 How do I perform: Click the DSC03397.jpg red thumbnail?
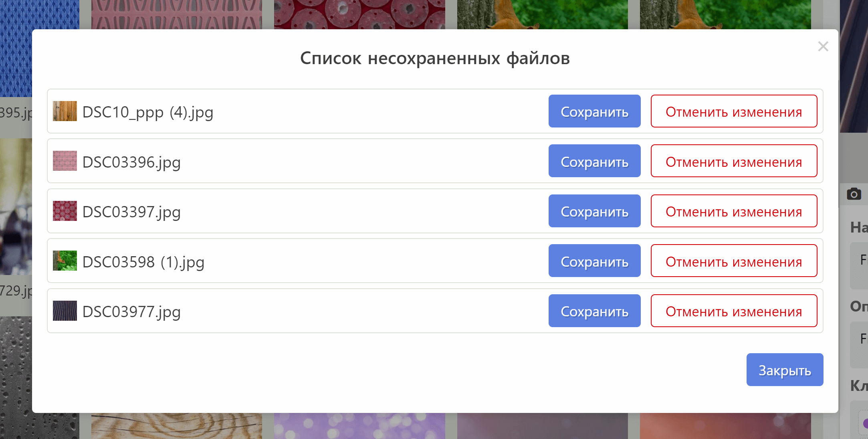coord(65,211)
